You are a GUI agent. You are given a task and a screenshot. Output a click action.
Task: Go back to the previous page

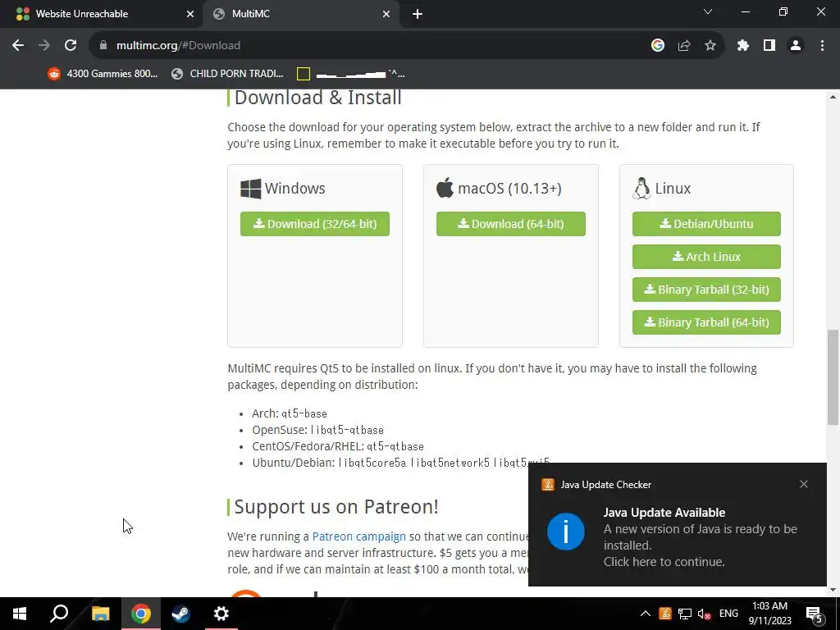point(18,46)
